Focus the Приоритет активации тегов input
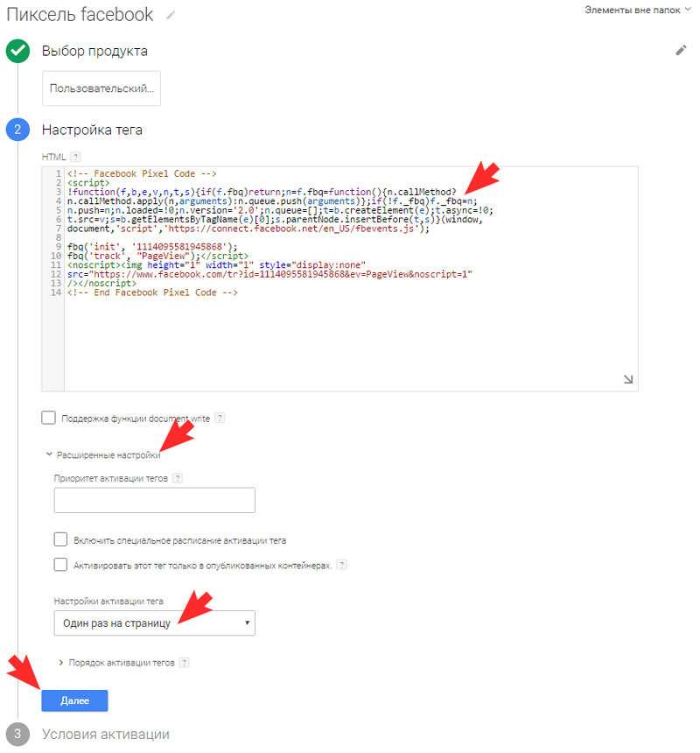700x753 pixels. pos(155,501)
